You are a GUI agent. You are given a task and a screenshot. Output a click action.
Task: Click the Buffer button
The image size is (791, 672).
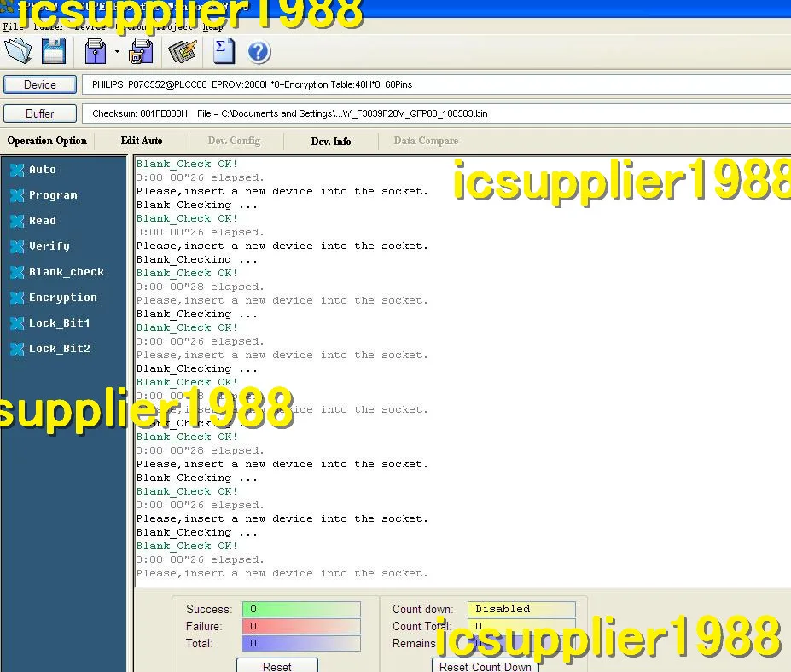pos(40,113)
